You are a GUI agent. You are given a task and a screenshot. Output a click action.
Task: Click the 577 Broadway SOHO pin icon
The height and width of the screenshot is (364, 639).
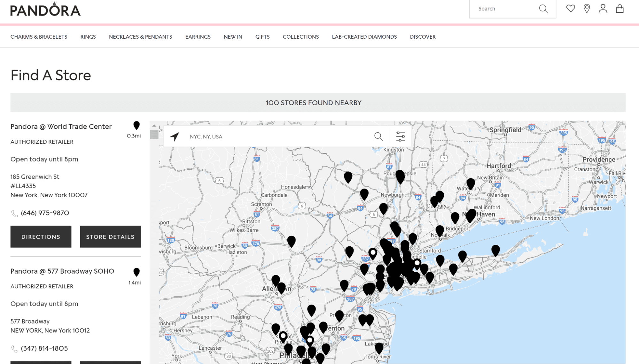(x=136, y=272)
